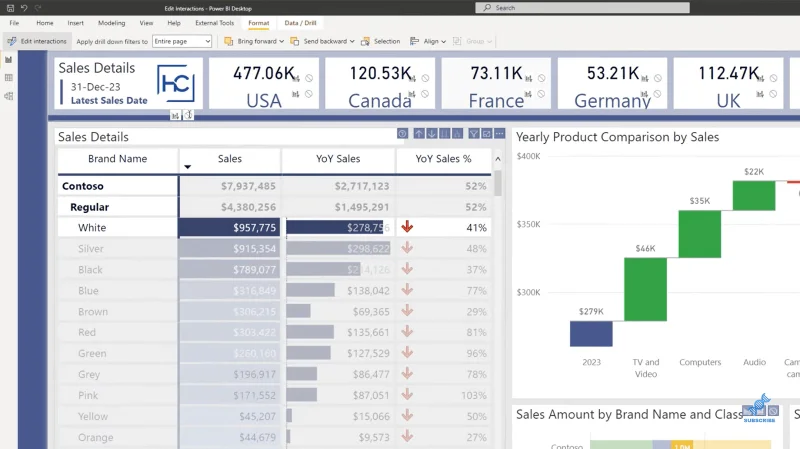Image resolution: width=800 pixels, height=449 pixels.
Task: Set USA card top interaction to none
Action: [309, 78]
